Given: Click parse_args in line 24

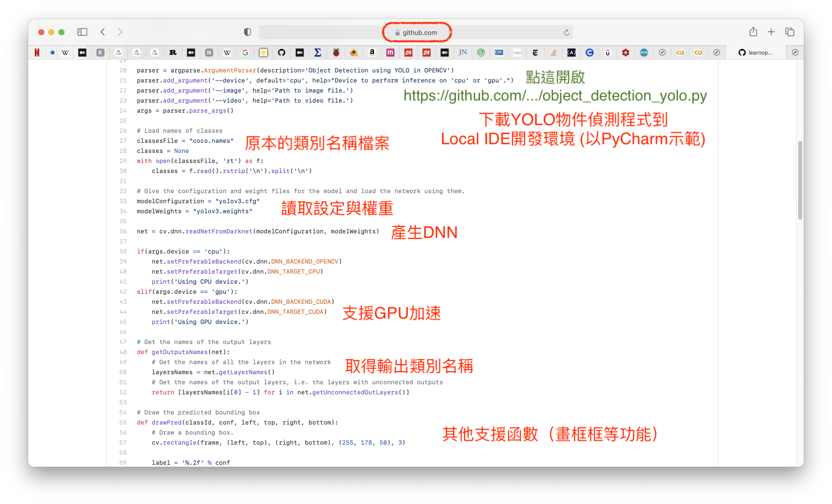Looking at the screenshot, I should tap(207, 111).
